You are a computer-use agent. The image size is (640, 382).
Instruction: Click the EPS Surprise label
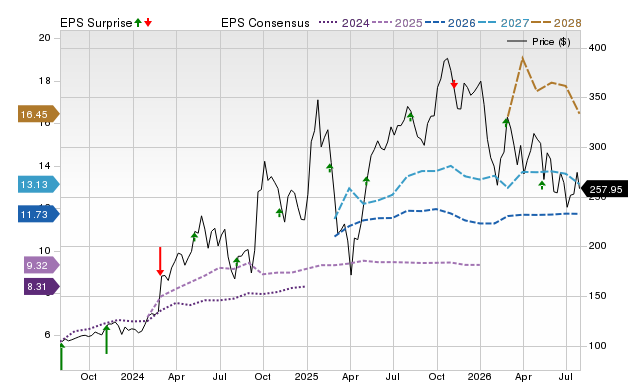click(x=96, y=23)
